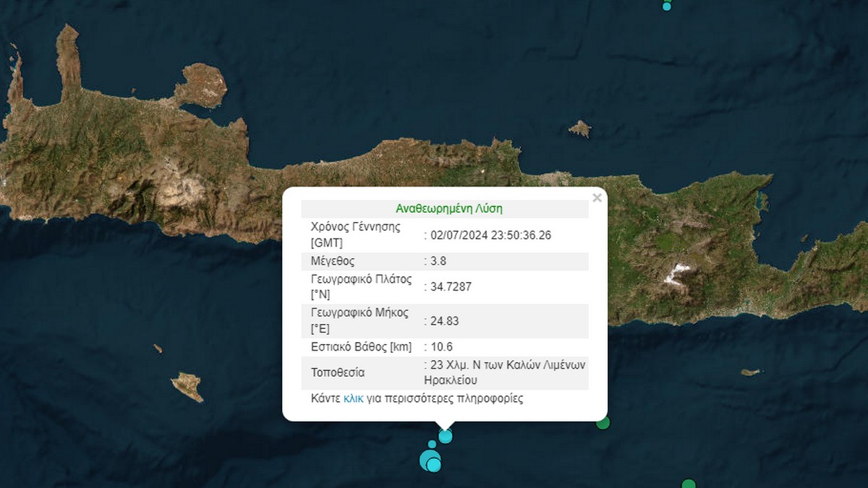Click the green marker beside popup's bottom-right corner
This screenshot has width=868, height=488.
pyautogui.click(x=603, y=422)
